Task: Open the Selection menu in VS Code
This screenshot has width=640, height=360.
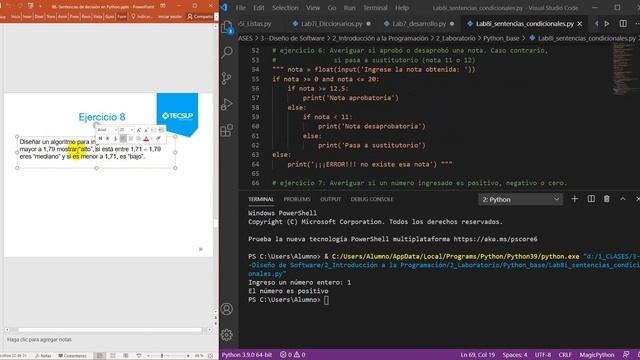Action: pos(285,8)
